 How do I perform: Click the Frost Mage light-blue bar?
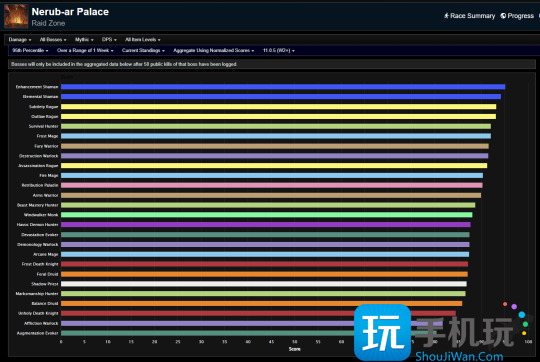click(x=276, y=136)
